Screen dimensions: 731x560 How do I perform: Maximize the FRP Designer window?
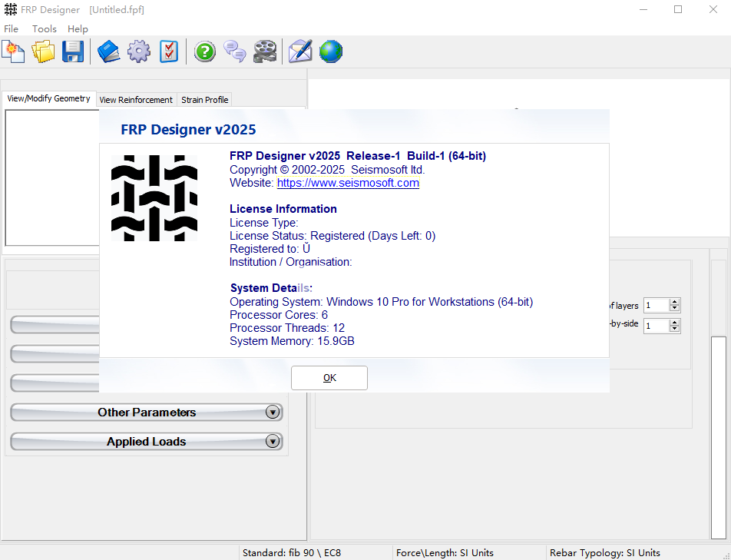[x=678, y=9]
